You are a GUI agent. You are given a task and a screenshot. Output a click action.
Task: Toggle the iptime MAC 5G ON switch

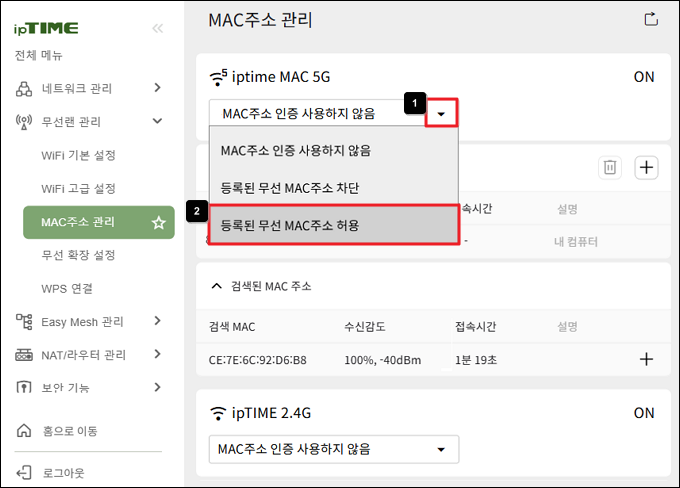pyautogui.click(x=644, y=77)
